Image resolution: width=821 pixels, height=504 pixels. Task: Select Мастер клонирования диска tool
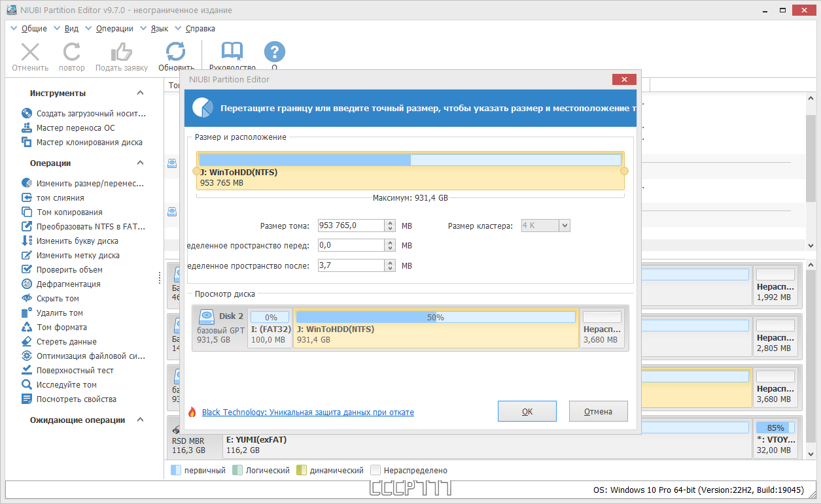tap(89, 142)
